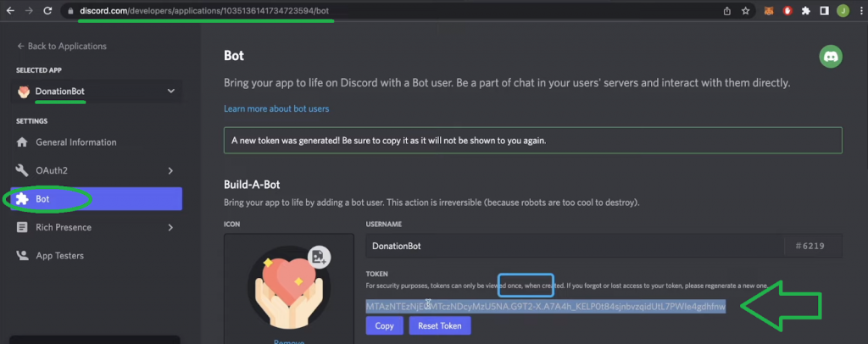Click the red hand ad-blocker extension icon

[787, 11]
